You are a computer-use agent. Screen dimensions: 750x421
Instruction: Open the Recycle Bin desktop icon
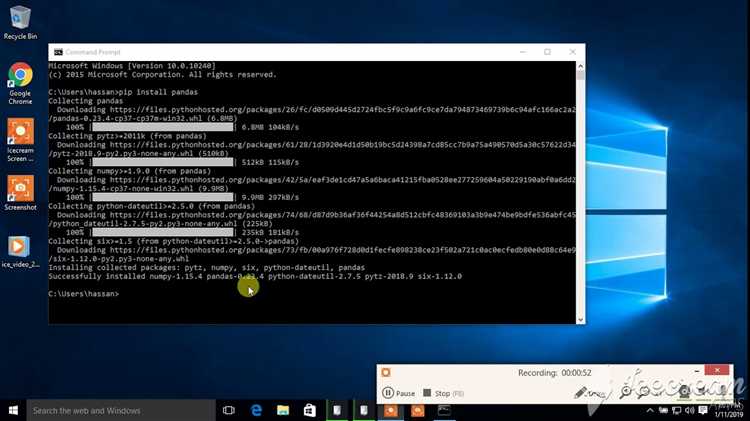[x=20, y=22]
